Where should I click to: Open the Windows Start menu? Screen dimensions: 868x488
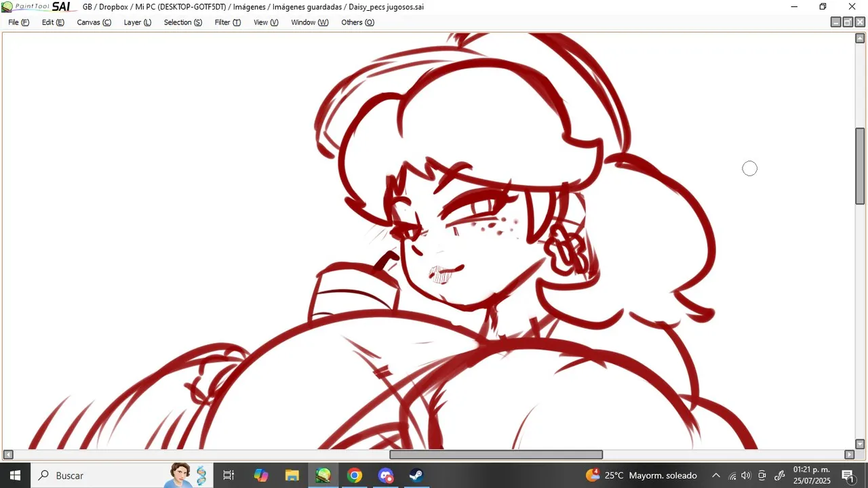(15, 475)
